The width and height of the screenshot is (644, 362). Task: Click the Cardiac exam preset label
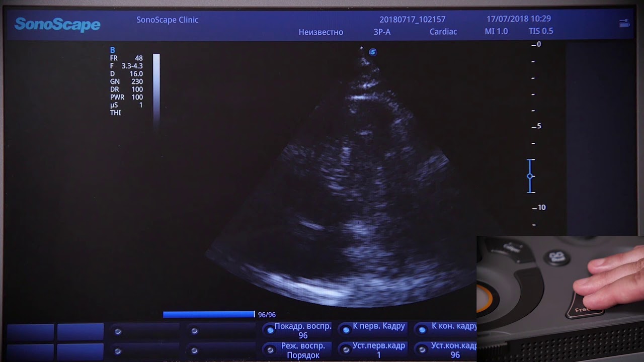[443, 32]
